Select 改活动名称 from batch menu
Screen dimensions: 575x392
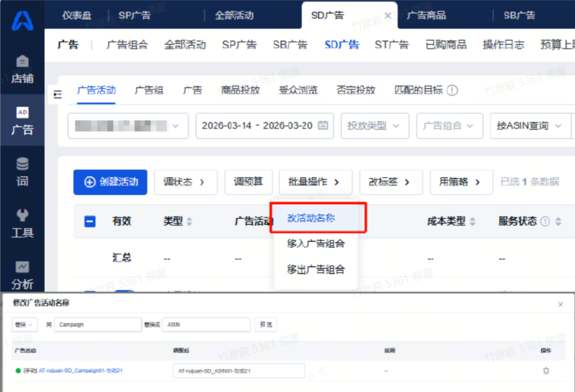(x=311, y=218)
